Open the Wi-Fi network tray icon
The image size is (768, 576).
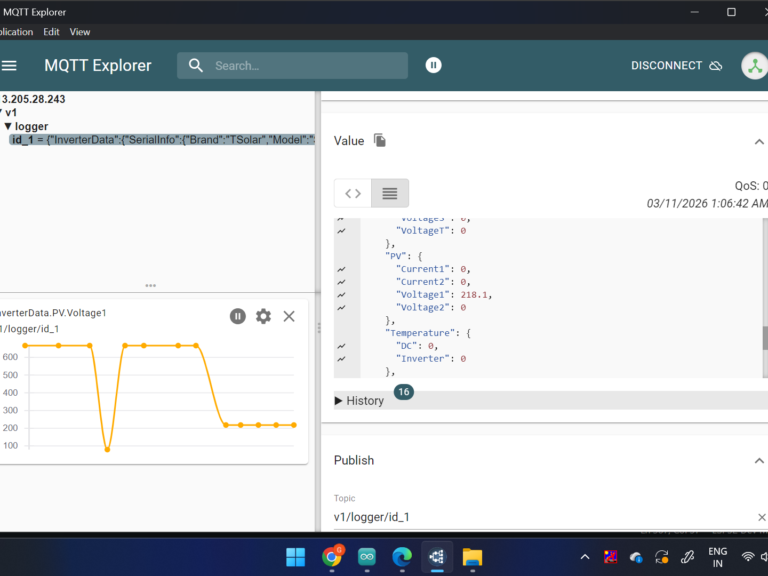click(x=748, y=557)
